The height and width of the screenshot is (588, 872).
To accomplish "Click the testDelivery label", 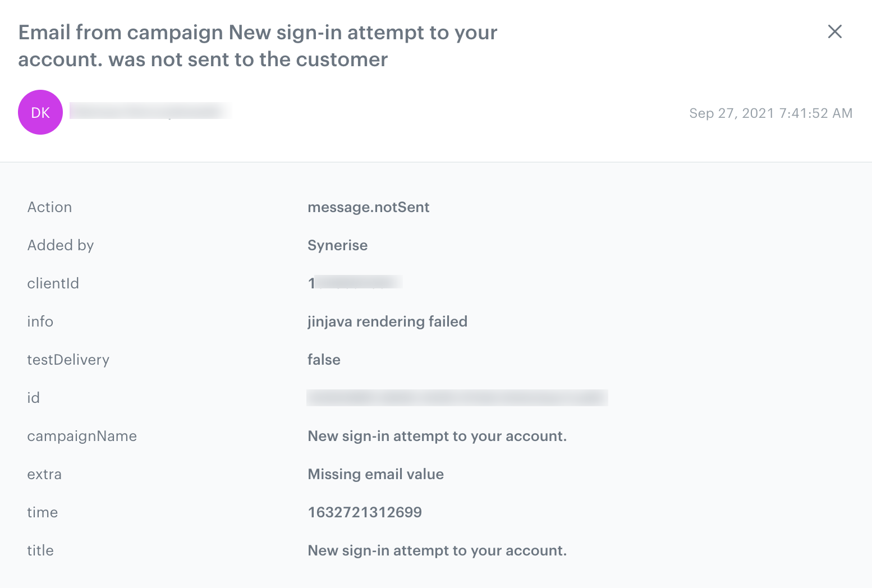I will pos(68,360).
